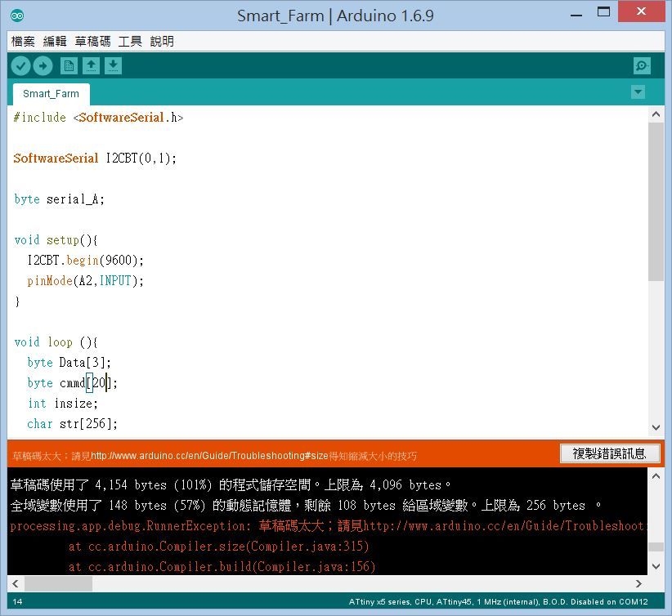Click the char str[256]; line
This screenshot has width=672, height=616.
[72, 424]
